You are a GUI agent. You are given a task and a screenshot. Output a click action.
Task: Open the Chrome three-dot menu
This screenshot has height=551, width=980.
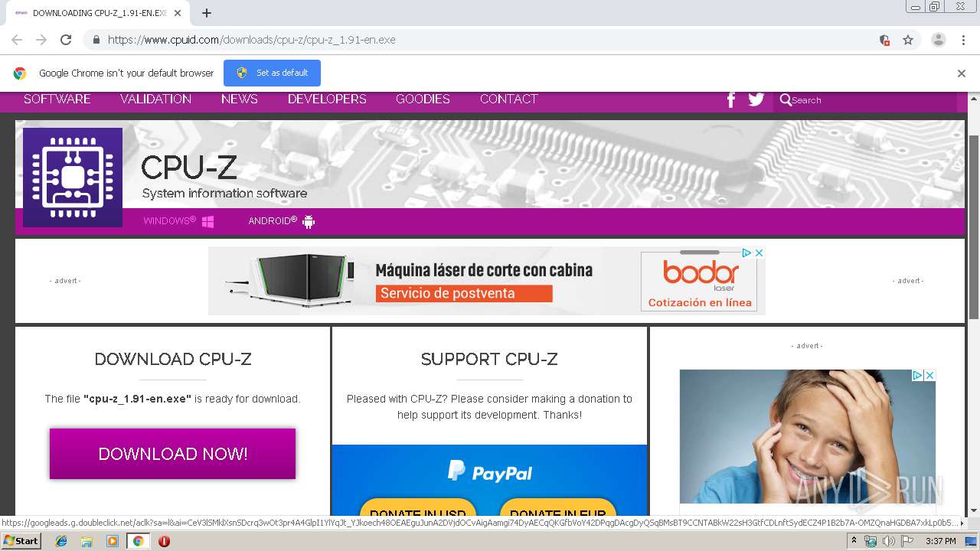pos(963,40)
